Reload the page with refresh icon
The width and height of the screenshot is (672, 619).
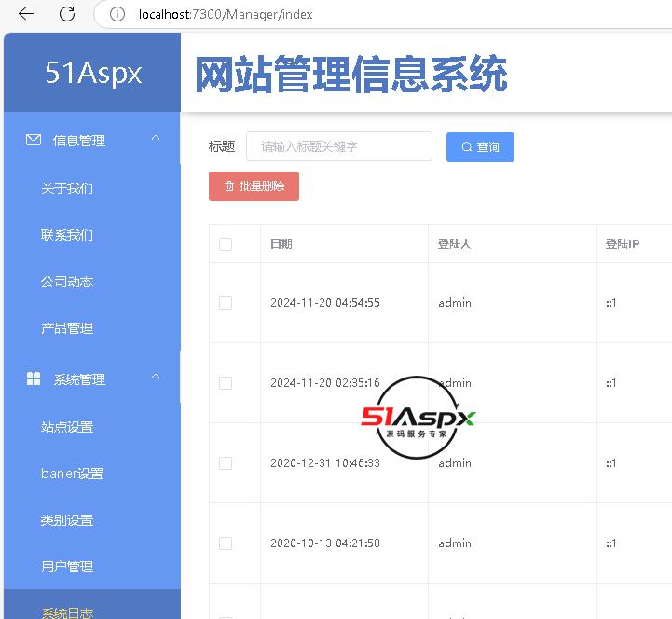click(x=67, y=14)
